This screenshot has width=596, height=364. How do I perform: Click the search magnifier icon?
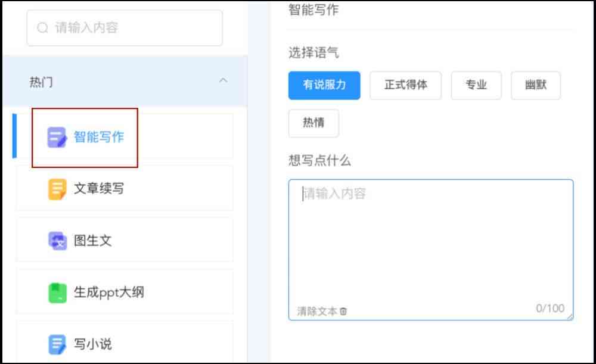pos(42,28)
